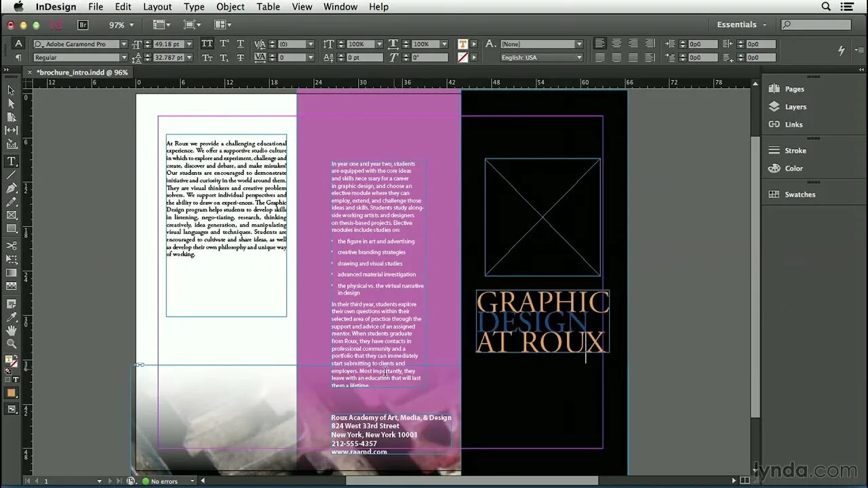Open the Layers panel
The image size is (868, 488).
click(x=795, y=107)
